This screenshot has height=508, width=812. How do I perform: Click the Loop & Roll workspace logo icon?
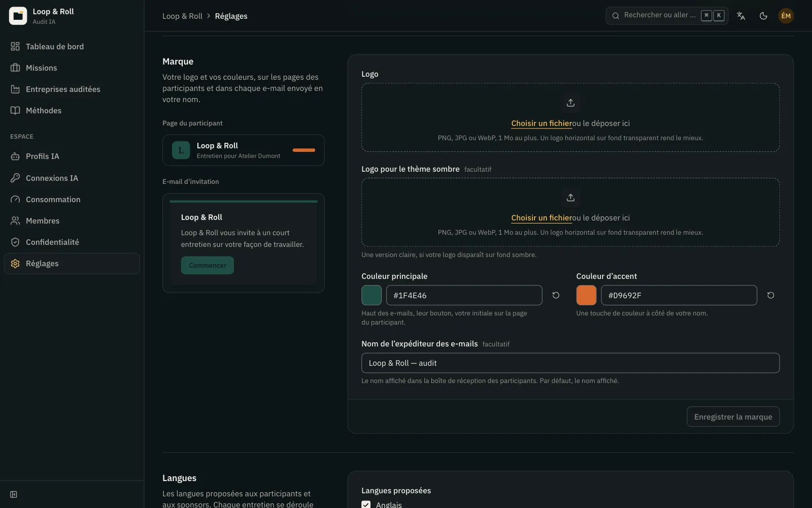[18, 16]
